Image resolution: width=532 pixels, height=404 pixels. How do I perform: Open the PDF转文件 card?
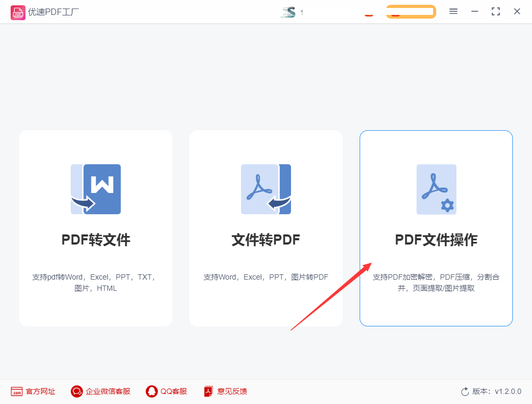click(x=96, y=228)
